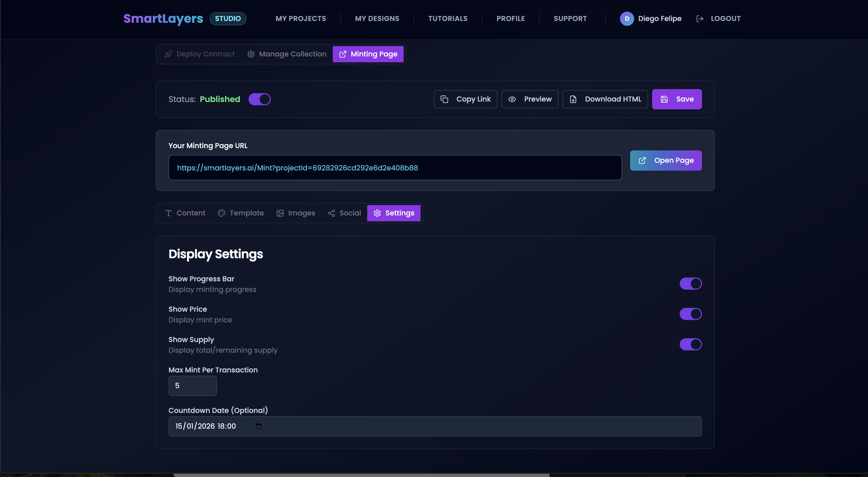Open the Diego Felipe account avatar menu

coord(627,18)
